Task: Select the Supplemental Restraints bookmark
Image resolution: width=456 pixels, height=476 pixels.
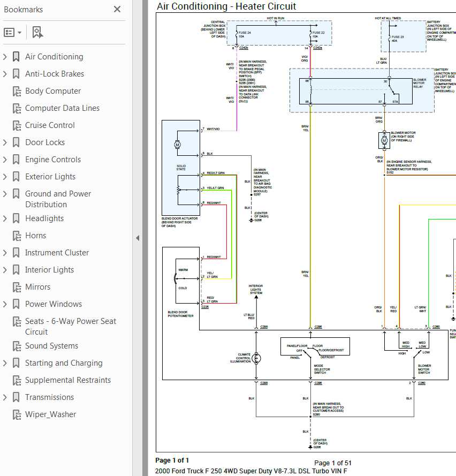Action: [68, 380]
